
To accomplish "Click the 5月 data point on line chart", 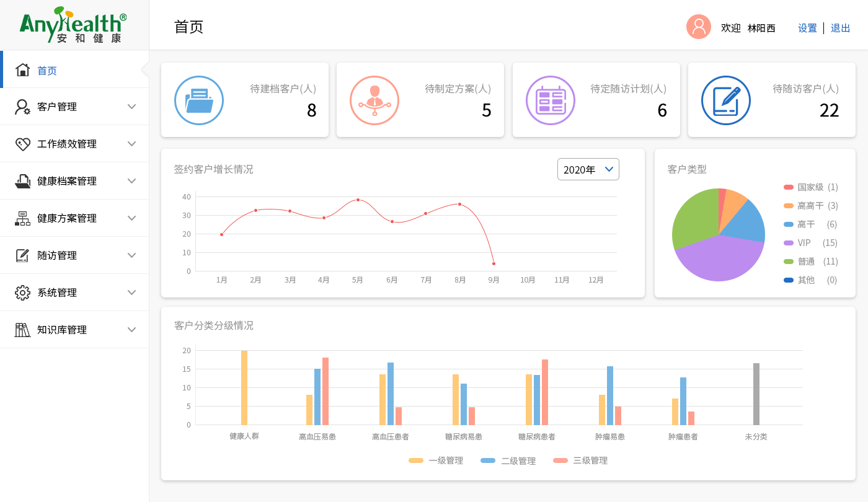I will 358,200.
